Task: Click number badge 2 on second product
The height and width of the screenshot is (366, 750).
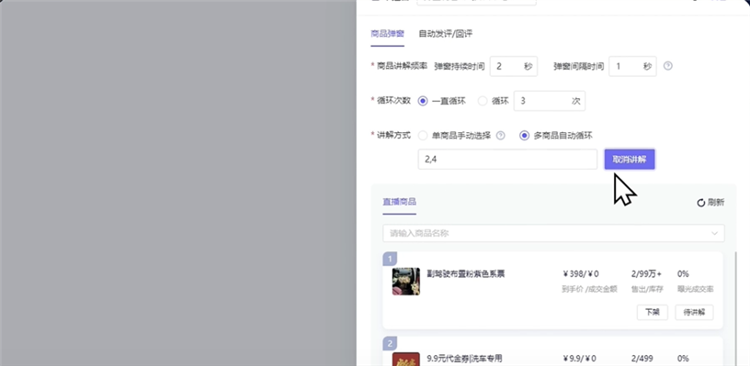Action: (390, 344)
